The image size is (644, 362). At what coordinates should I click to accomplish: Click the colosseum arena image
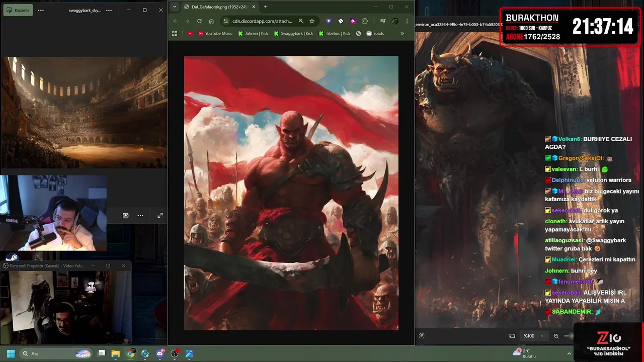[x=84, y=113]
